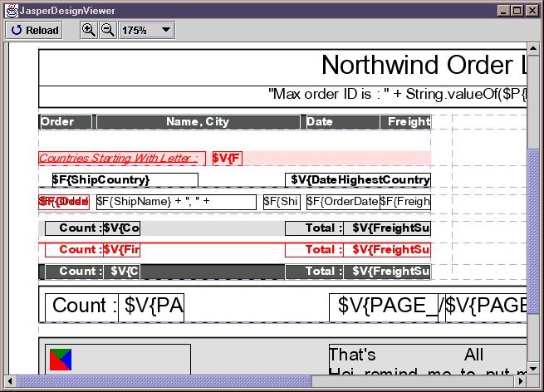Image resolution: width=544 pixels, height=392 pixels.
Task: Zoom out with the magnifier minus icon
Action: [x=108, y=30]
